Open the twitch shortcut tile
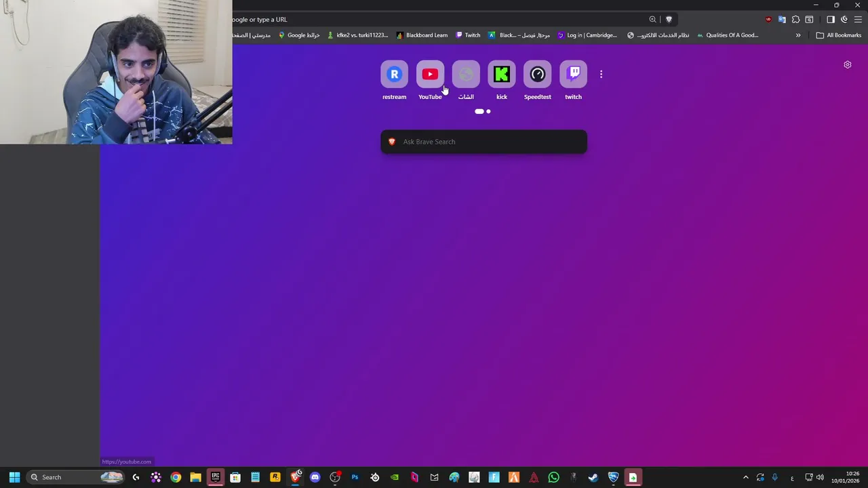Image resolution: width=868 pixels, height=488 pixels. click(x=574, y=75)
